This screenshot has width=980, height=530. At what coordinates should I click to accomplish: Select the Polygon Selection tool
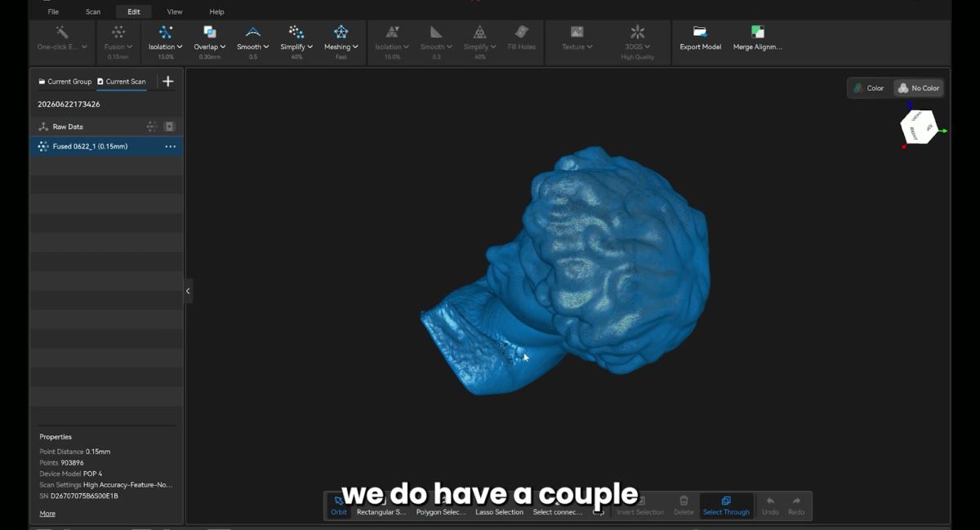click(x=441, y=506)
